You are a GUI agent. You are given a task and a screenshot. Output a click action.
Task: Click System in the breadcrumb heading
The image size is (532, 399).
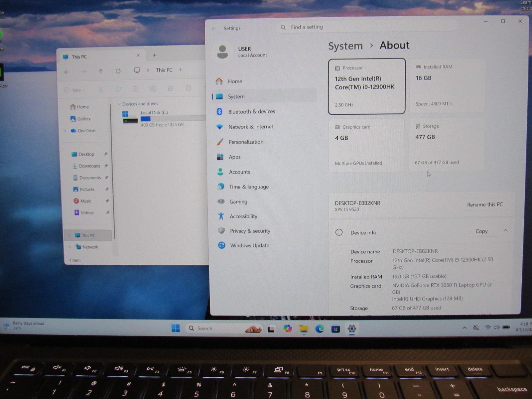345,46
